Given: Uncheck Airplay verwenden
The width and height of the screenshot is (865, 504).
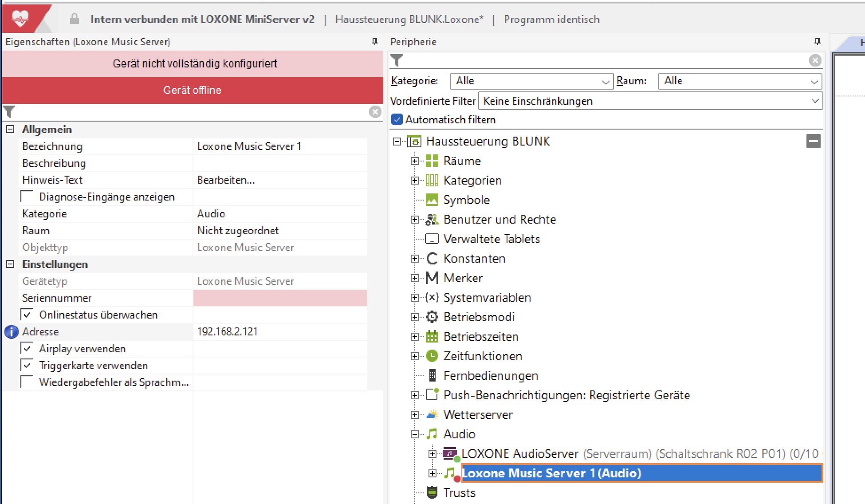Looking at the screenshot, I should tap(28, 349).
